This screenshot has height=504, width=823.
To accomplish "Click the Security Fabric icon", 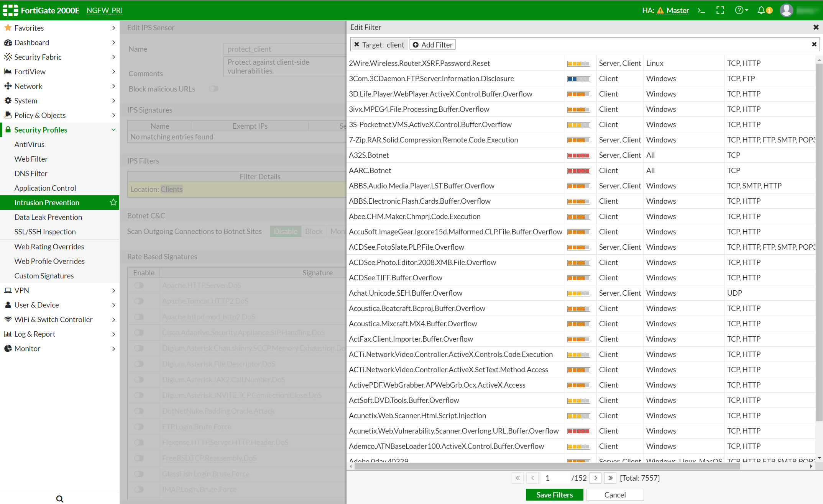I will (8, 57).
